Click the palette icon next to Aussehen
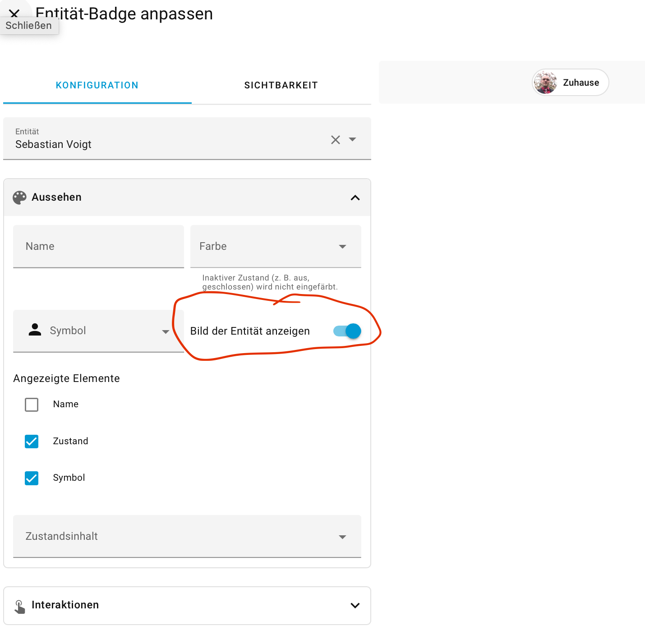645x644 pixels. pos(19,198)
